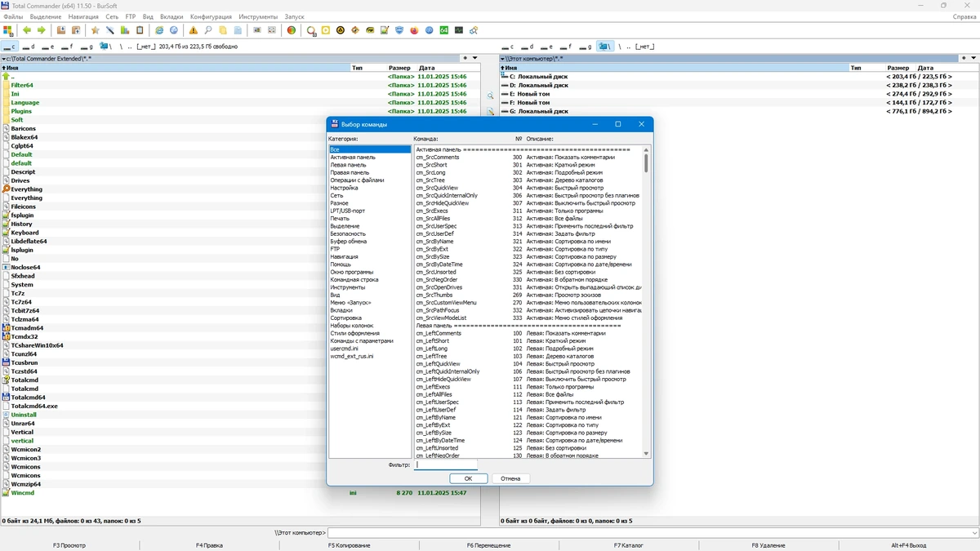Image resolution: width=980 pixels, height=551 pixels.
Task: Click the green 64 toolbar icon
Action: click(x=443, y=30)
